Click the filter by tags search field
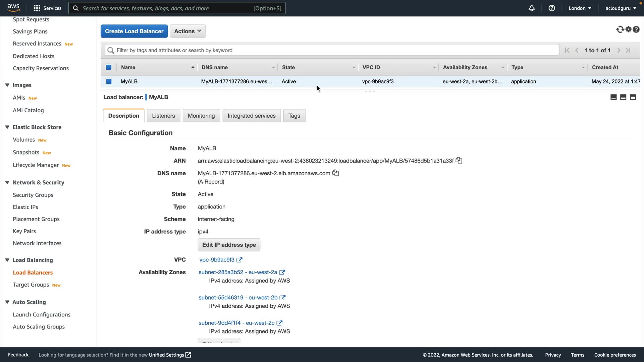Screen dimensions: 644x362 point(332,50)
